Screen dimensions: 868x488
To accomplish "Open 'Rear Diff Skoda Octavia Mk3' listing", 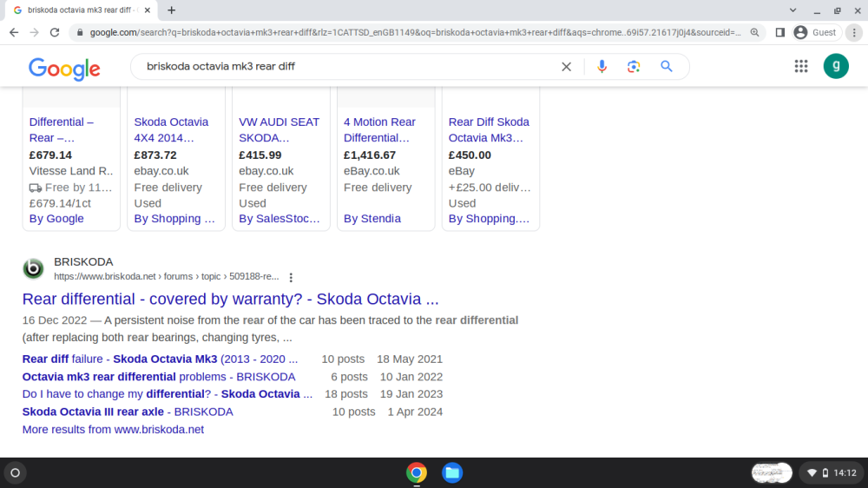I will (489, 129).
